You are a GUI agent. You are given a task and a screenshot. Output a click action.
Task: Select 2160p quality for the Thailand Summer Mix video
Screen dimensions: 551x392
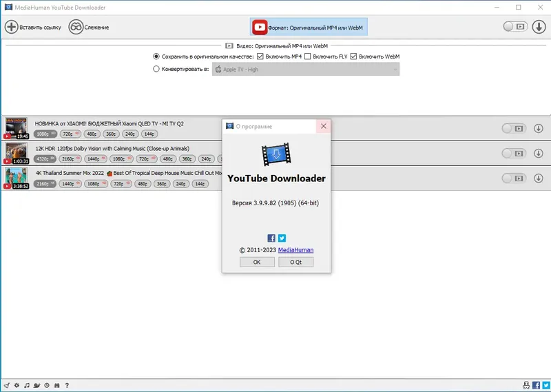pyautogui.click(x=45, y=184)
